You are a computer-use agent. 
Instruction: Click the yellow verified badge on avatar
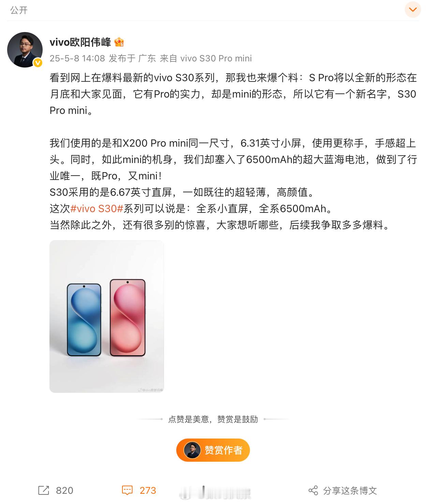point(38,62)
